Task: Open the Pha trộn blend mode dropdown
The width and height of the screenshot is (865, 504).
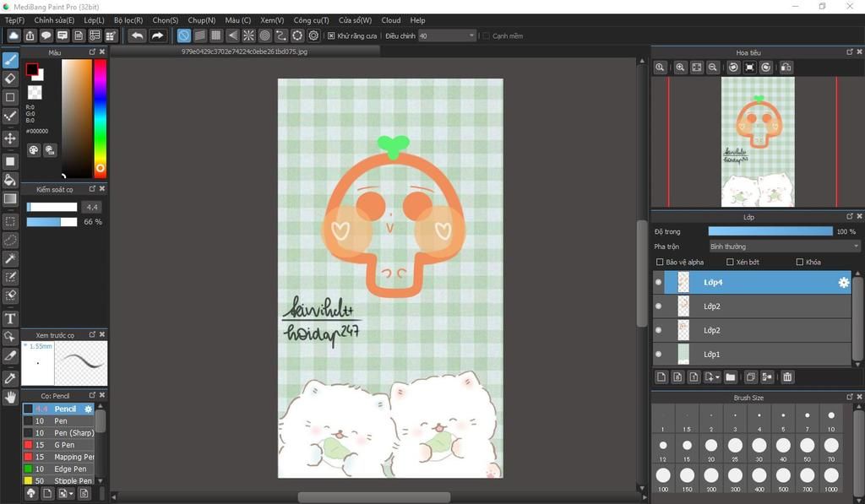Action: click(x=784, y=247)
